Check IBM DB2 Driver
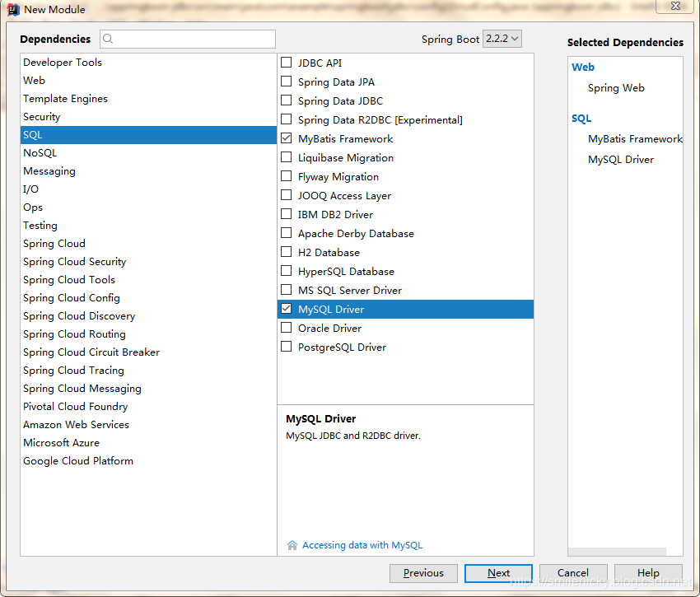 [x=286, y=214]
